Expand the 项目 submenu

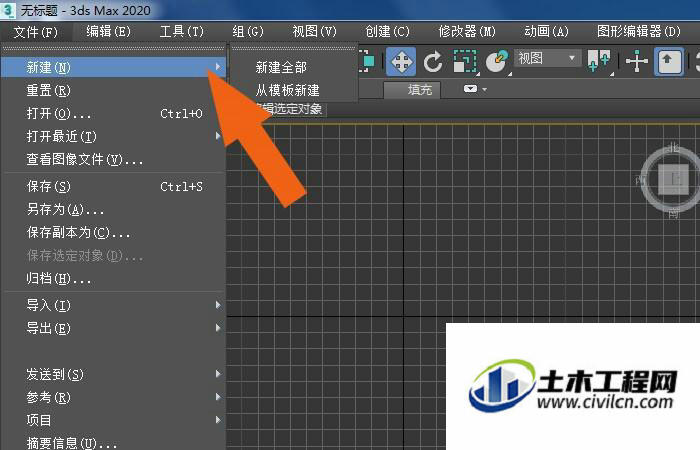(113, 420)
